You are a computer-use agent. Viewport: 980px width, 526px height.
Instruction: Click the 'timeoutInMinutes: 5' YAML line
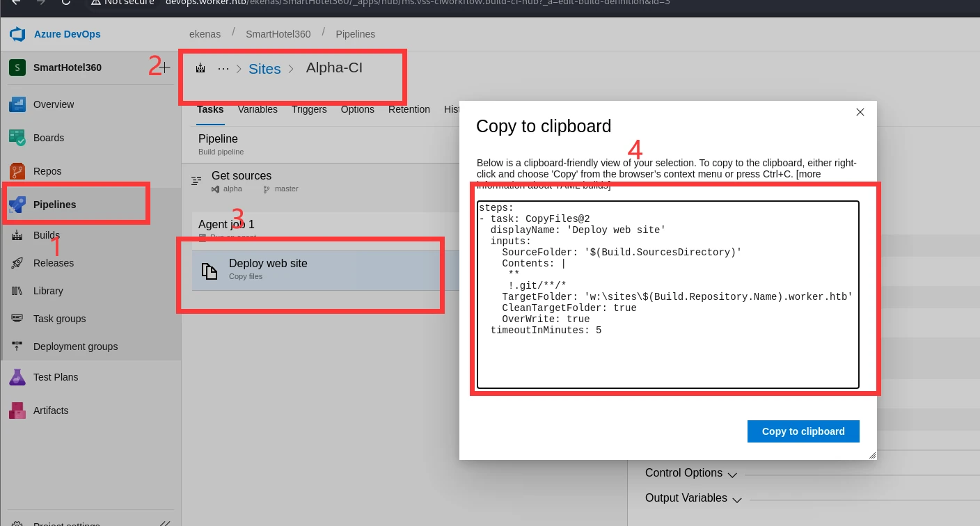pyautogui.click(x=546, y=330)
